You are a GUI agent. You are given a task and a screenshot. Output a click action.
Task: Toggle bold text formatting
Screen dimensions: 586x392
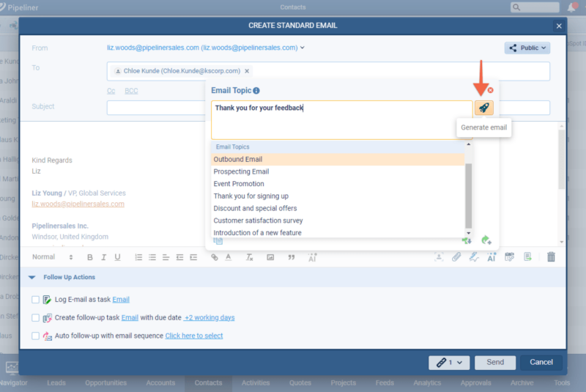coord(90,257)
